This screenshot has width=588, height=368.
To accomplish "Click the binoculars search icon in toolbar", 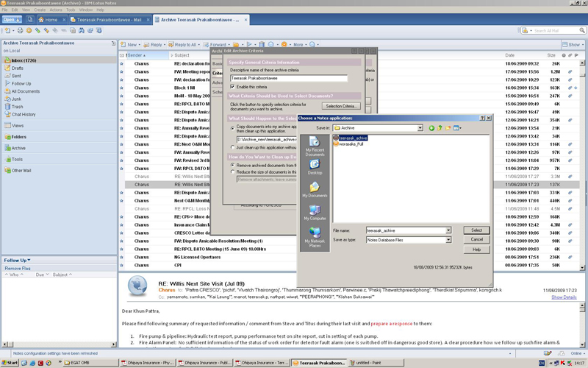I will click(x=82, y=30).
